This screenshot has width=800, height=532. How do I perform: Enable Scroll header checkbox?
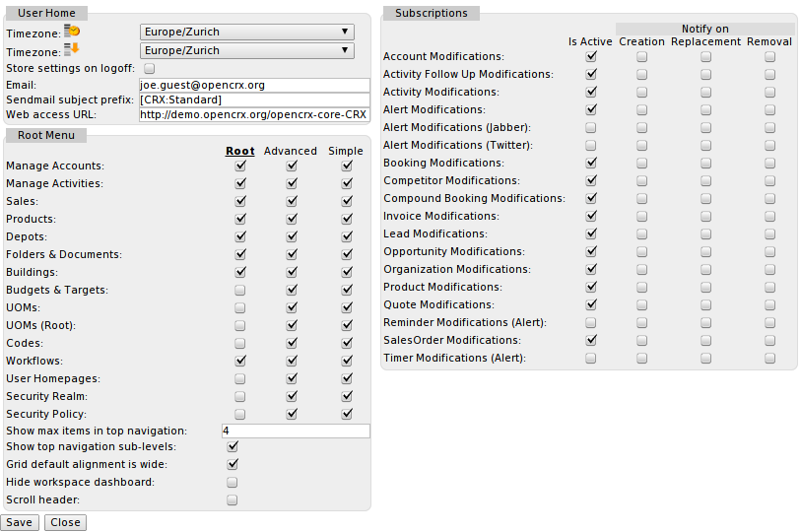233,499
